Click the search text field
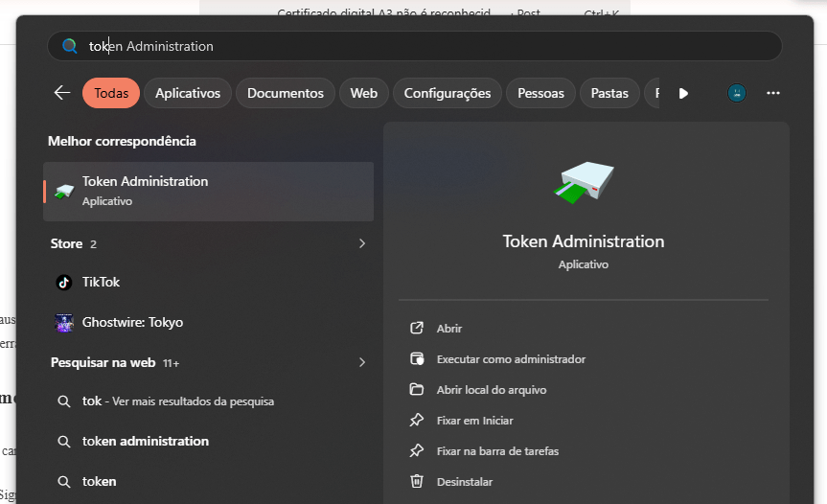This screenshot has width=827, height=504. click(415, 46)
